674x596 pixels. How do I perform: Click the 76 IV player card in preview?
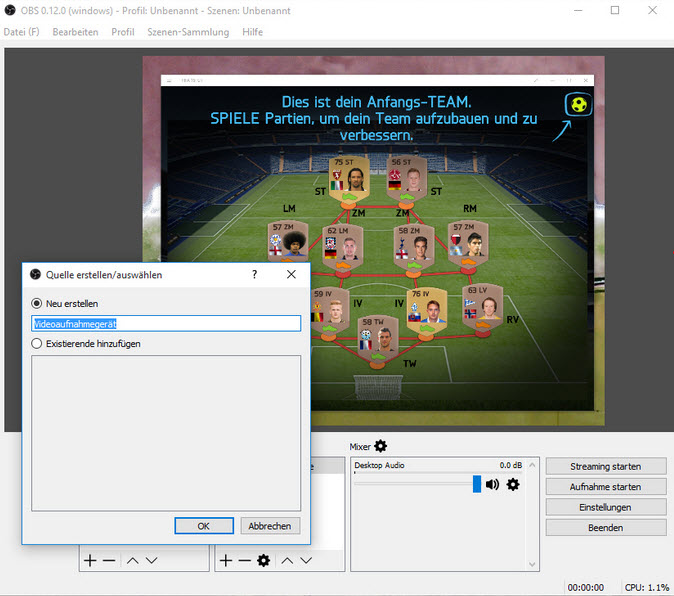(x=427, y=312)
